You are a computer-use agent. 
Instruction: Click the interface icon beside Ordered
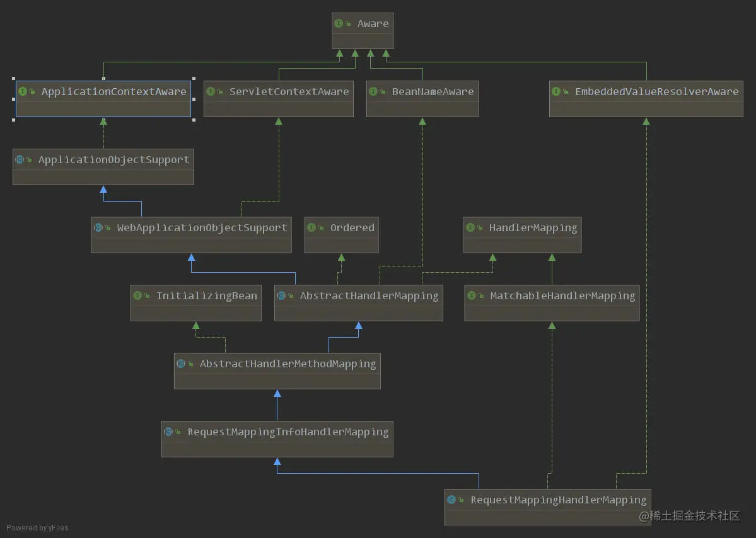311,227
